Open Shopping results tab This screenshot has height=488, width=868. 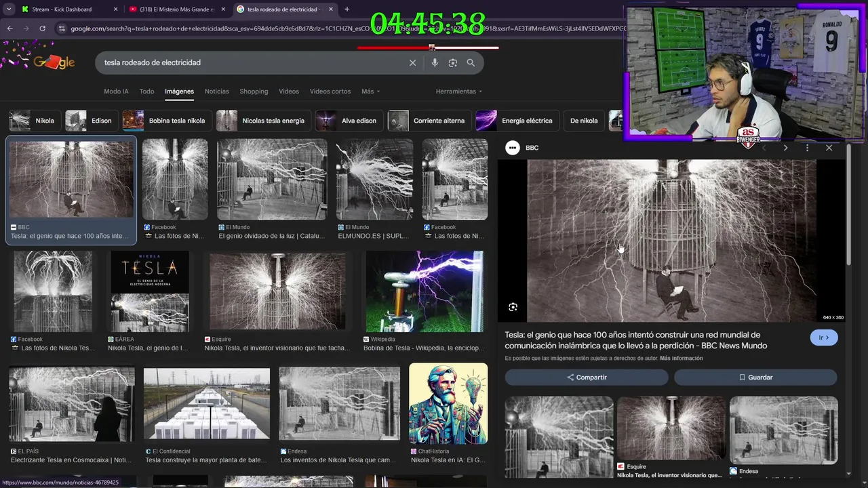click(254, 91)
